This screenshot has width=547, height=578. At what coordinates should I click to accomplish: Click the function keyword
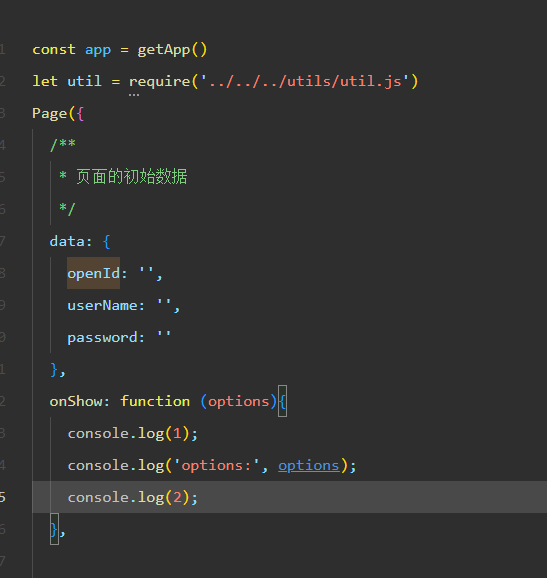[155, 401]
